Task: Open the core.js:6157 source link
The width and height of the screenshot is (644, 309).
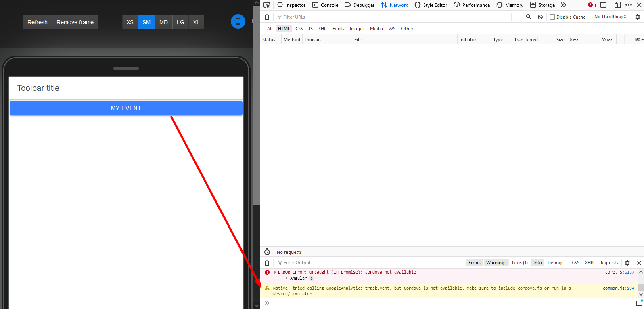Action: (619, 272)
